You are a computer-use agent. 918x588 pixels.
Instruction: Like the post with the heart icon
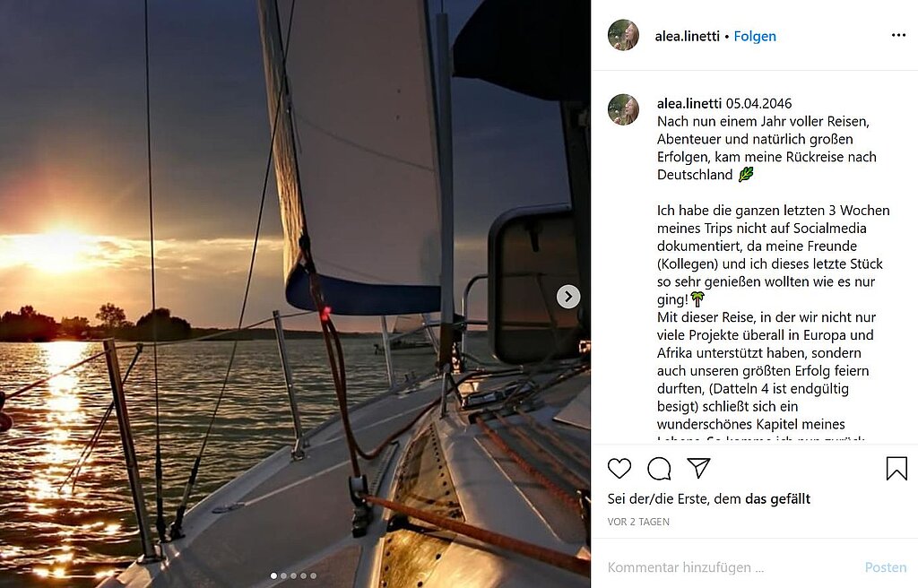pos(619,468)
